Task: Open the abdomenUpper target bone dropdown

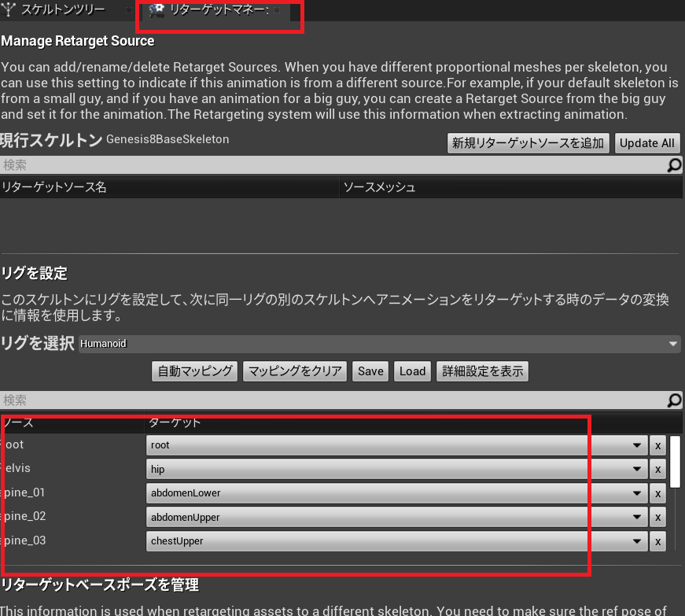Action: (396, 517)
